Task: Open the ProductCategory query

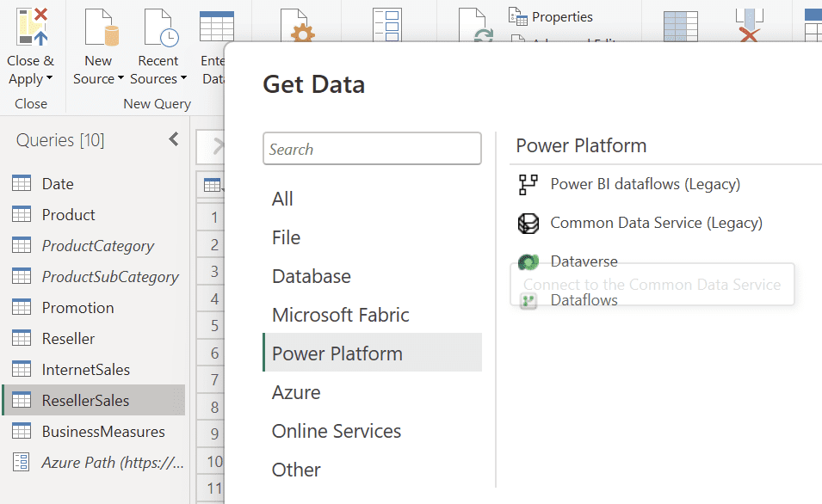Action: point(98,246)
